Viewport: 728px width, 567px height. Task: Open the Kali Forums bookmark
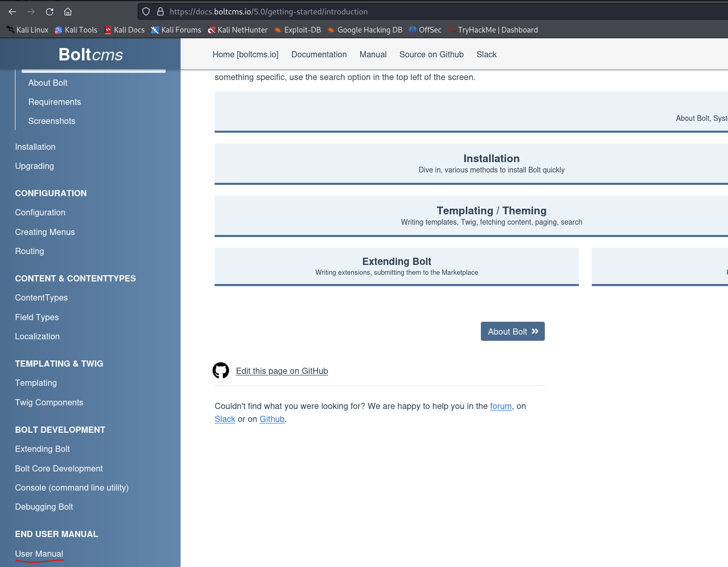(176, 30)
